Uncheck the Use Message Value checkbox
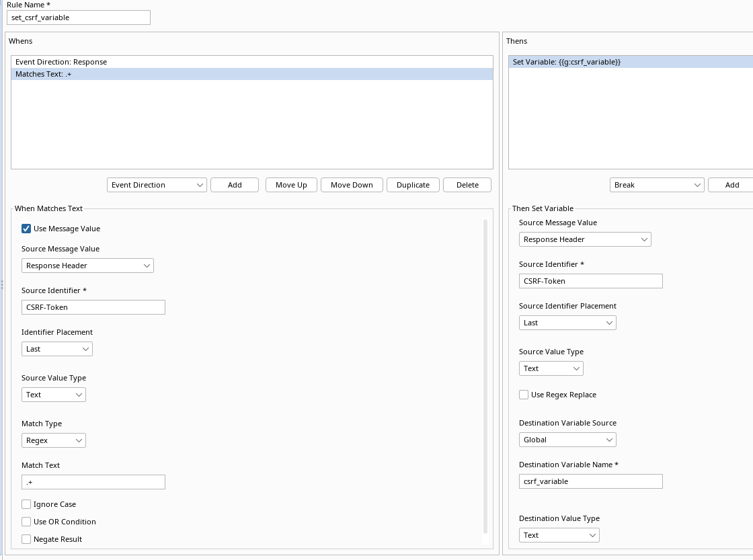This screenshot has height=560, width=753. [26, 228]
